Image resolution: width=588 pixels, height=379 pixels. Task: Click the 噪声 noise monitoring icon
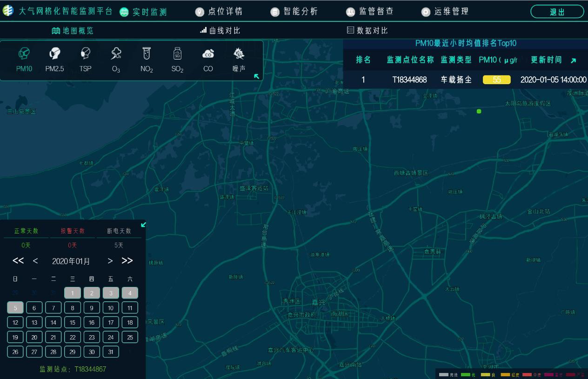coord(238,58)
